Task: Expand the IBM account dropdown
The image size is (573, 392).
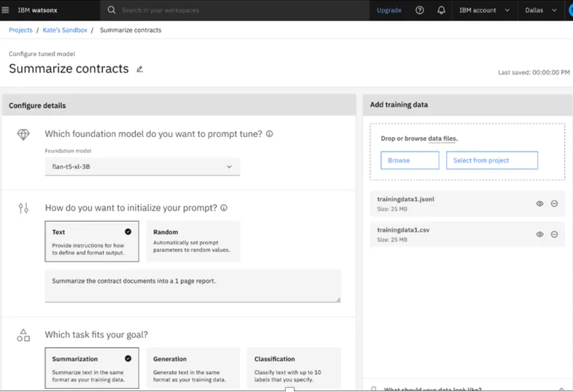Action: pyautogui.click(x=484, y=10)
